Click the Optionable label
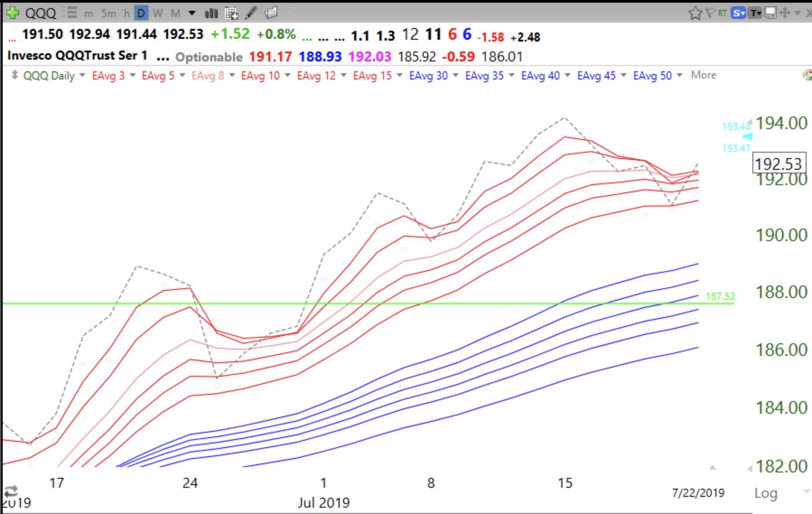 point(209,57)
